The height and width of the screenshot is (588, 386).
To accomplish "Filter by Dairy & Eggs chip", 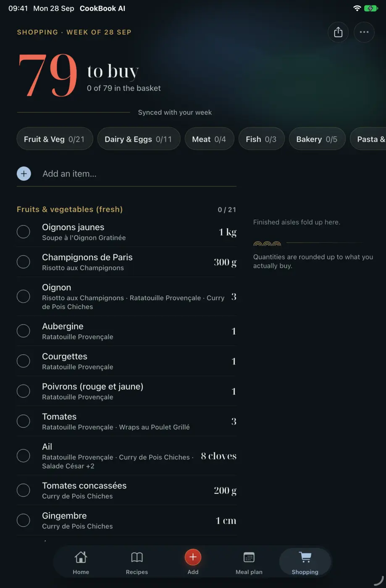I will (x=139, y=139).
